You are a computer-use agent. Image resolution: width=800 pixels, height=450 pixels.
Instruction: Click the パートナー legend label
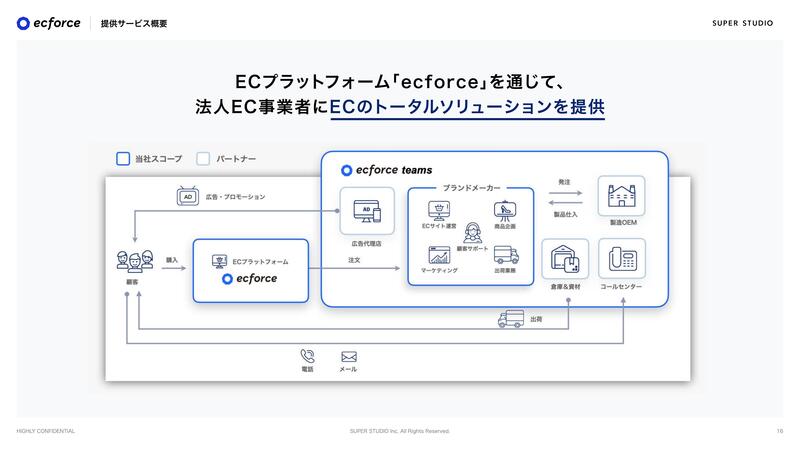click(236, 159)
